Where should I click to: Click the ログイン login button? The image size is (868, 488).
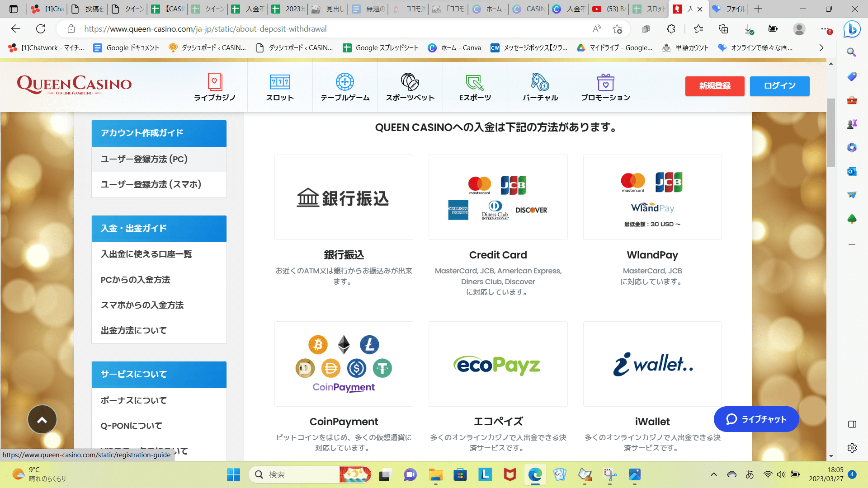[780, 86]
